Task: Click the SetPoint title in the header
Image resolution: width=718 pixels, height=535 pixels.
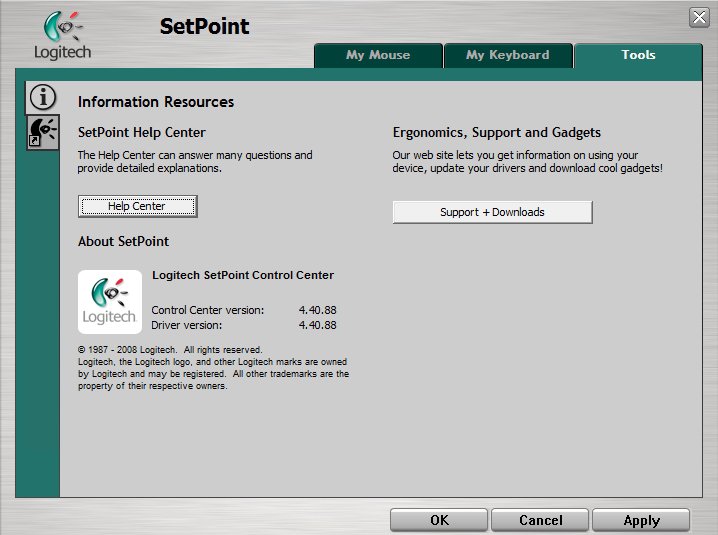Action: coord(204,26)
